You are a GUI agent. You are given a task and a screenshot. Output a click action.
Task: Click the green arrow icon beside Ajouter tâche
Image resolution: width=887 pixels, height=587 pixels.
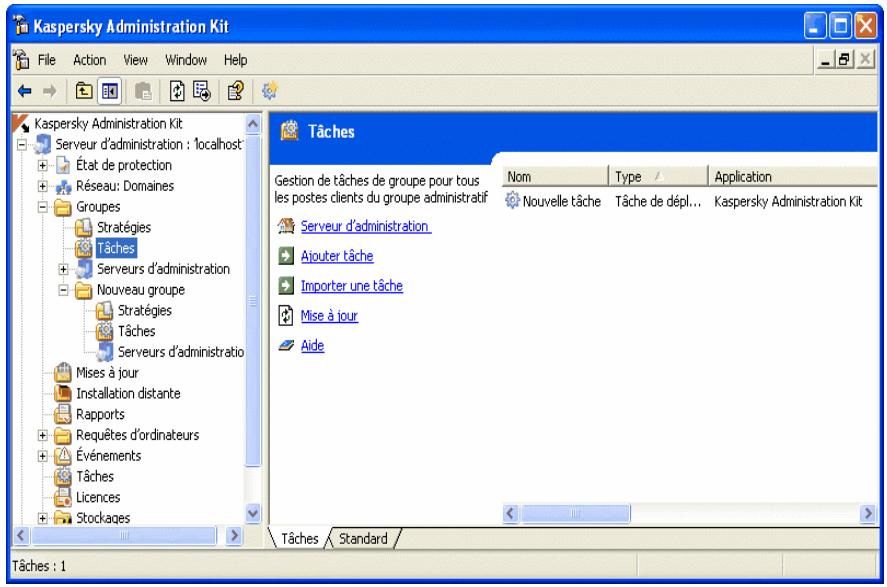point(285,255)
